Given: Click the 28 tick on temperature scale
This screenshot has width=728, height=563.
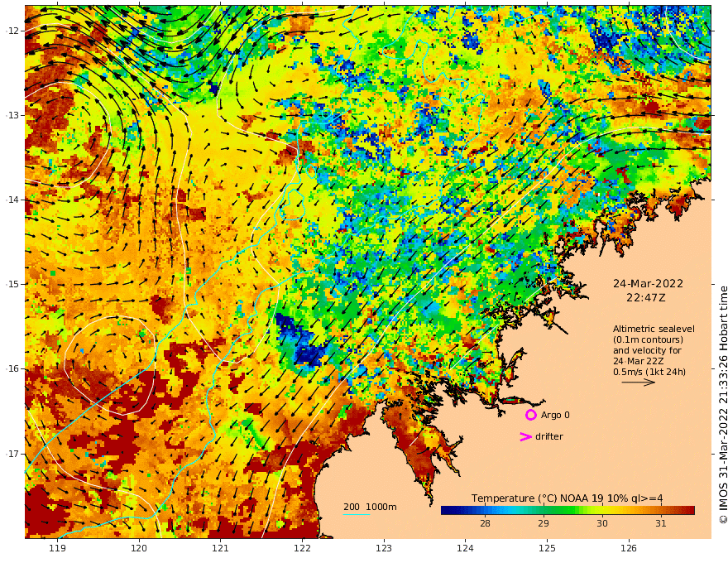Looking at the screenshot, I should [x=485, y=523].
